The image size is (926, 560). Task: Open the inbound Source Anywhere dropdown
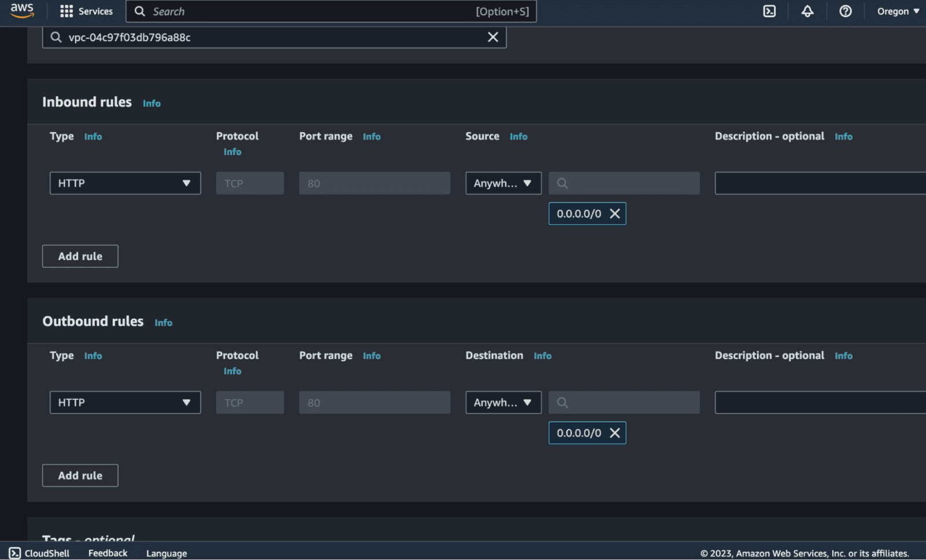point(502,183)
